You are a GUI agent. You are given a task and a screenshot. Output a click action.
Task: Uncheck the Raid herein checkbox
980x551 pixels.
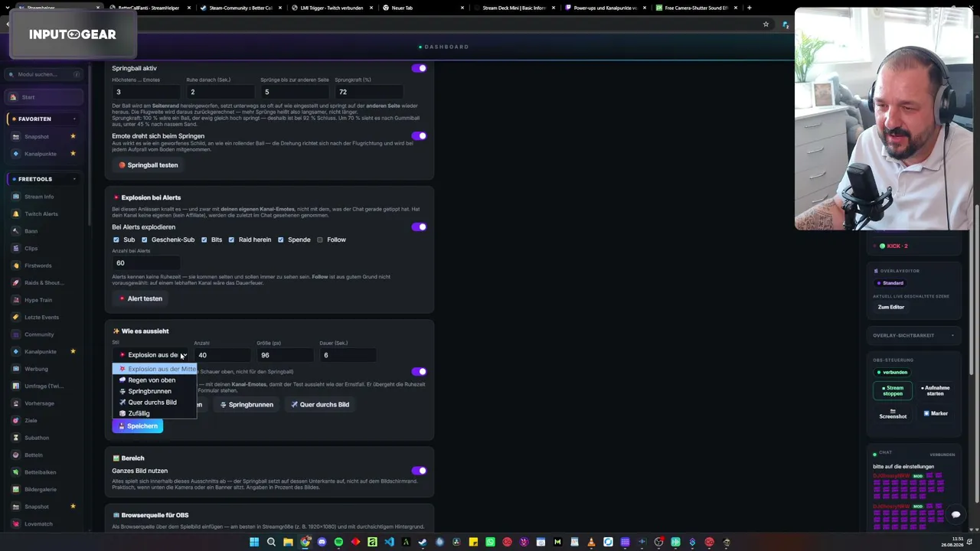(x=231, y=240)
